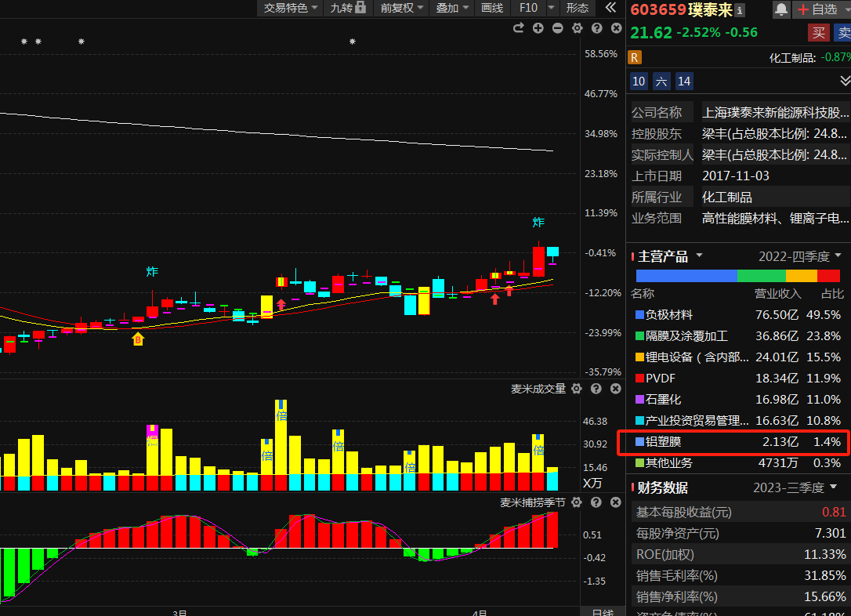Viewport: 851px width, 616px height.
Task: Click the chart share arrow icon
Action: tap(518, 28)
